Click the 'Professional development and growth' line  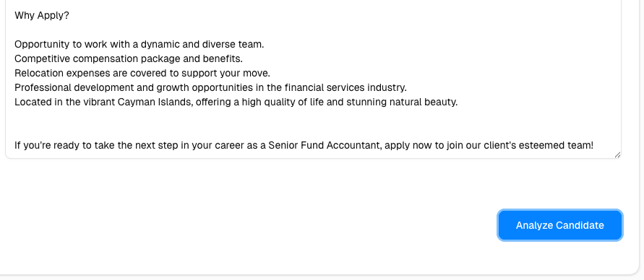point(211,87)
